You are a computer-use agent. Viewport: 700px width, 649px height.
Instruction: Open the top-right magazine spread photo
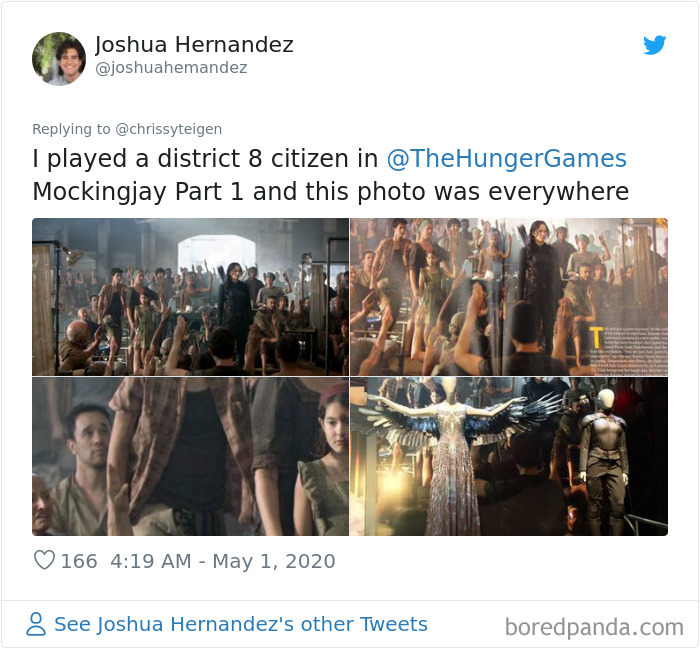509,297
